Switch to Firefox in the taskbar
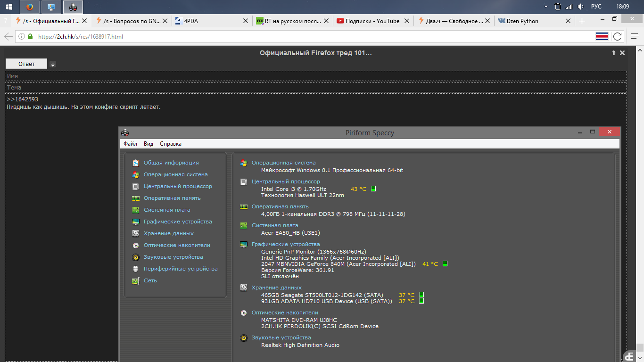Image resolution: width=644 pixels, height=362 pixels. click(29, 7)
